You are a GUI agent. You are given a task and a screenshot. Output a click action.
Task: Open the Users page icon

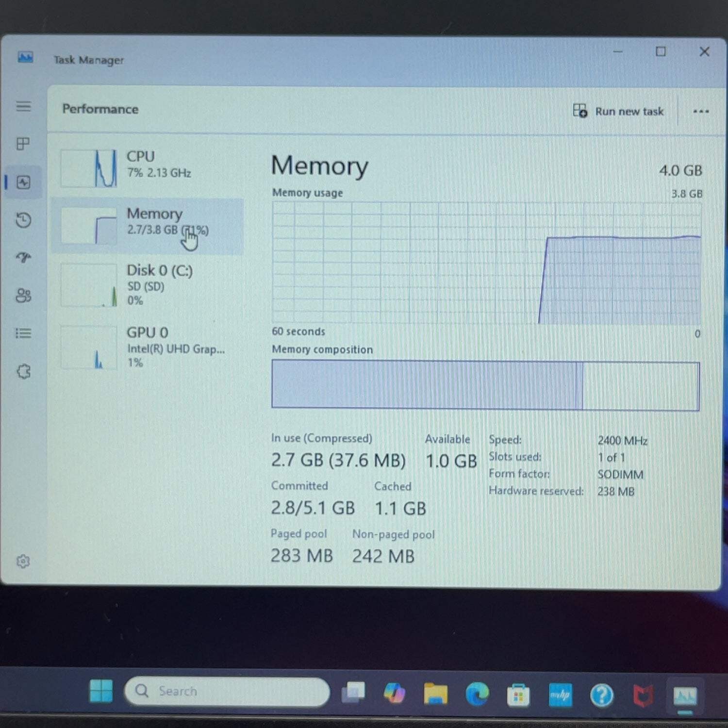(x=23, y=295)
